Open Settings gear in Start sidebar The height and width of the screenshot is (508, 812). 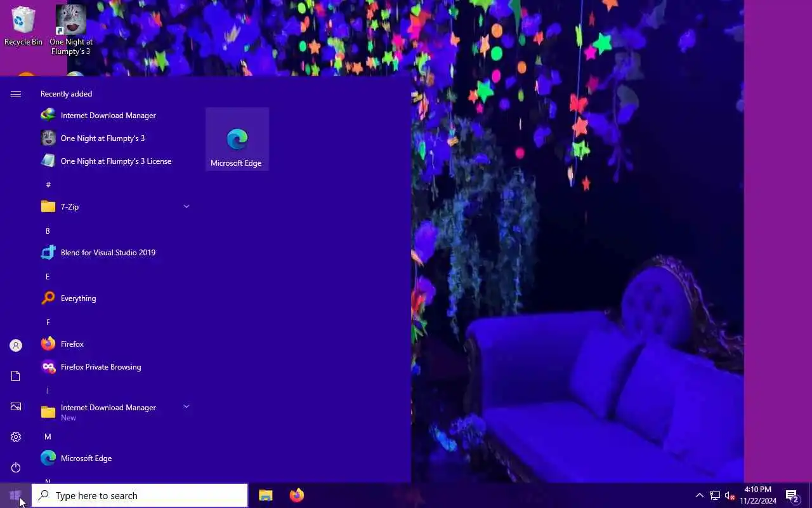pyautogui.click(x=16, y=437)
